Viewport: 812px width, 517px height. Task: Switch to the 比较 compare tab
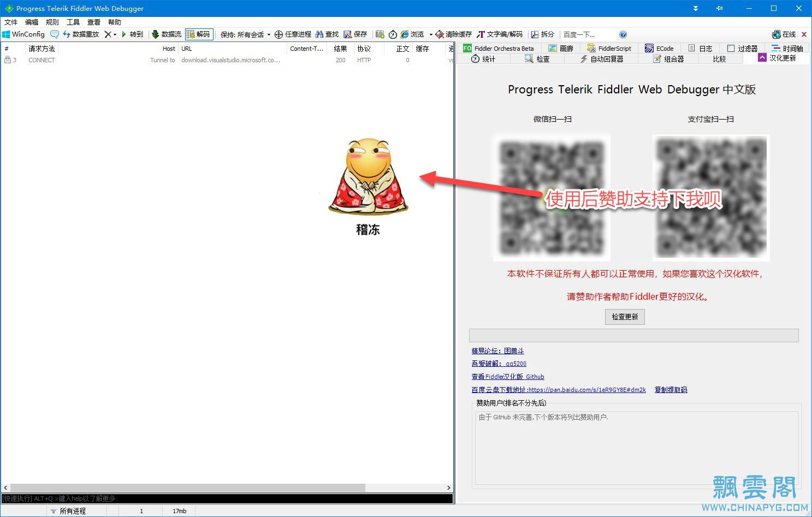(x=719, y=59)
